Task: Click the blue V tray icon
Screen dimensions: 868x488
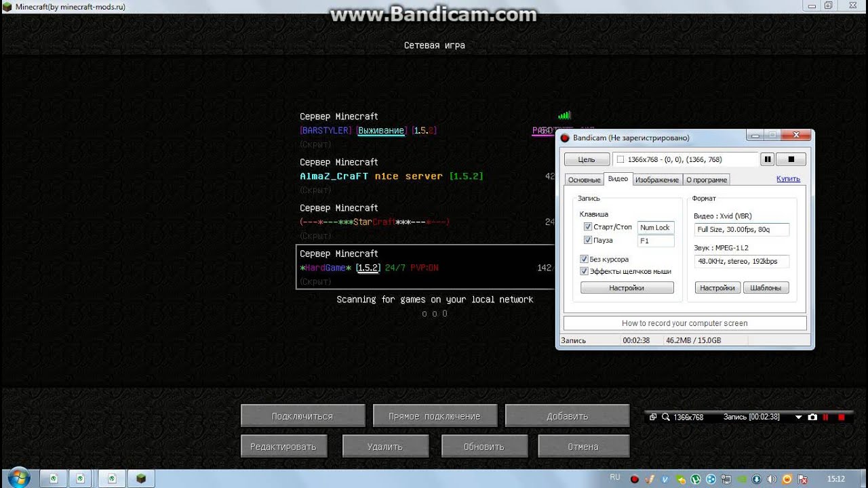Action: click(665, 479)
